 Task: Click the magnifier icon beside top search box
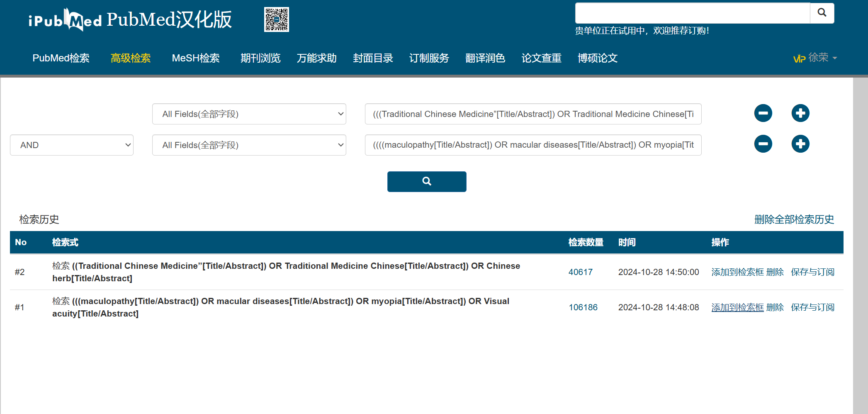click(822, 13)
